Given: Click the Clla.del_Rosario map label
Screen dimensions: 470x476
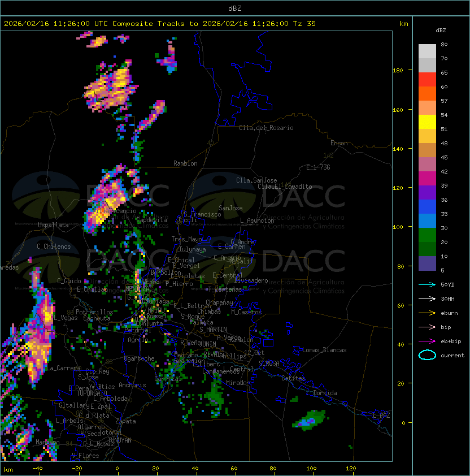Looking at the screenshot, I should pyautogui.click(x=266, y=128).
